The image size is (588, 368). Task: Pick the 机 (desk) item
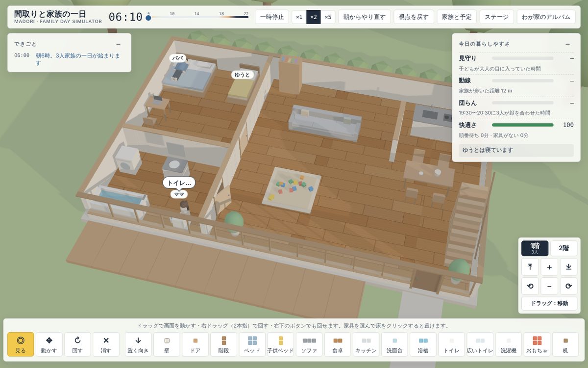[x=565, y=344]
